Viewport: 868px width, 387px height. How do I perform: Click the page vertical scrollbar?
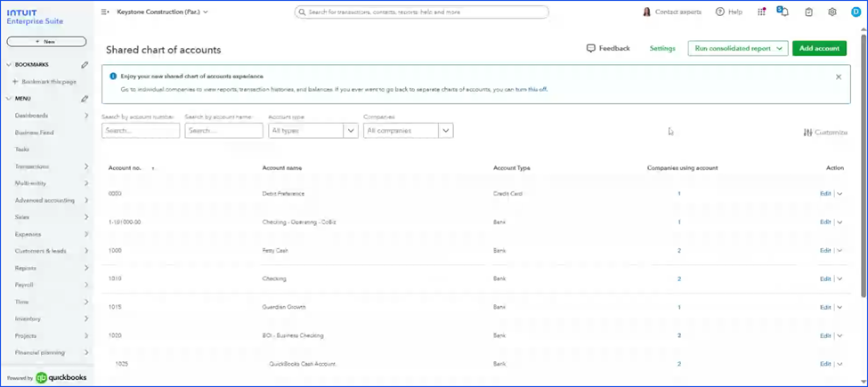(x=864, y=165)
